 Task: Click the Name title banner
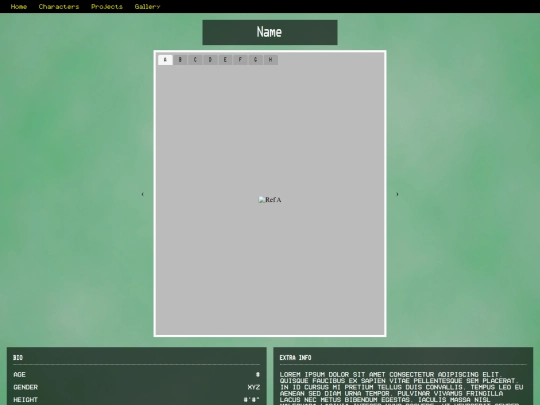click(x=270, y=32)
